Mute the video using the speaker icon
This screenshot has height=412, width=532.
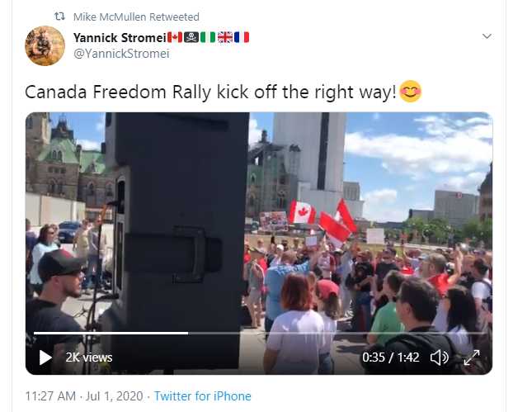tap(440, 358)
